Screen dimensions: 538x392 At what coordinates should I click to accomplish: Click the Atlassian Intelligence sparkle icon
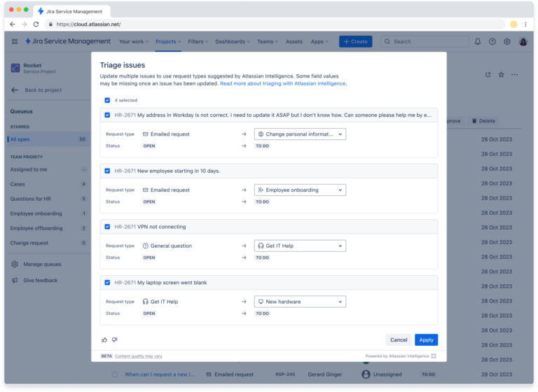pyautogui.click(x=434, y=356)
